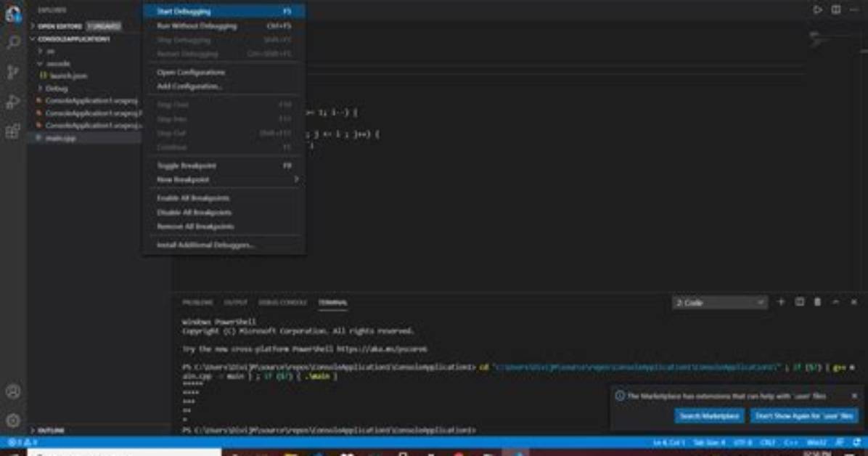The height and width of the screenshot is (456, 868).
Task: Open launch.json in the explorer
Action: (x=67, y=76)
